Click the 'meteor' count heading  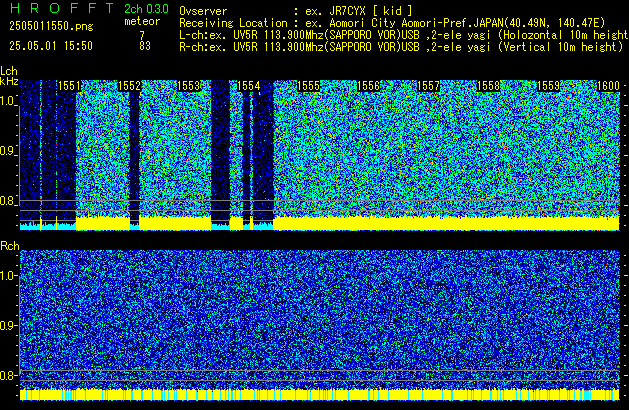[x=142, y=21]
